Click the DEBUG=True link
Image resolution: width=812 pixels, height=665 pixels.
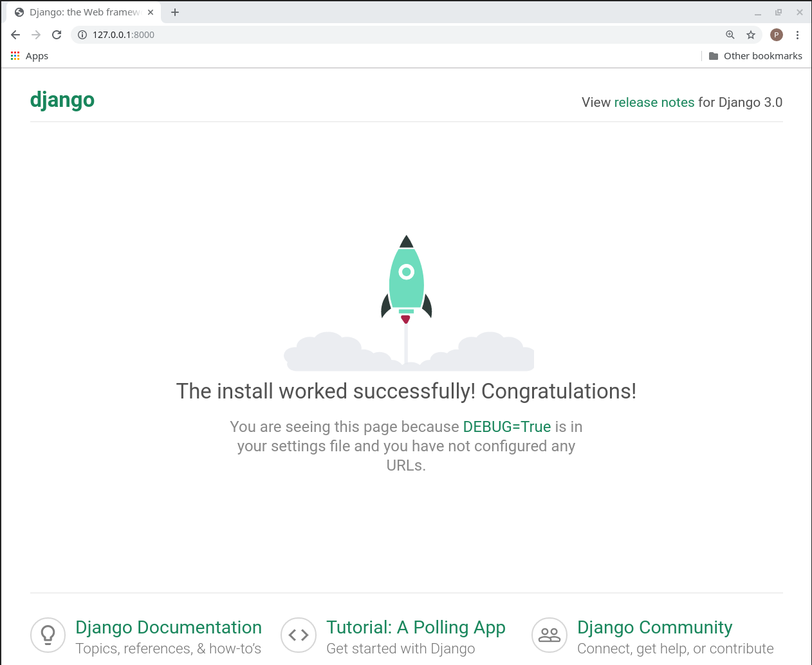coord(507,427)
